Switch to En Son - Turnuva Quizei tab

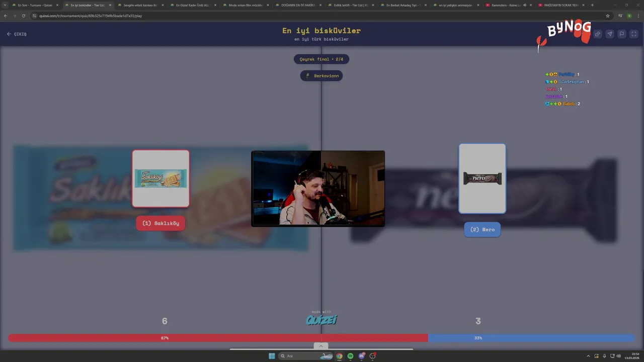click(35, 5)
